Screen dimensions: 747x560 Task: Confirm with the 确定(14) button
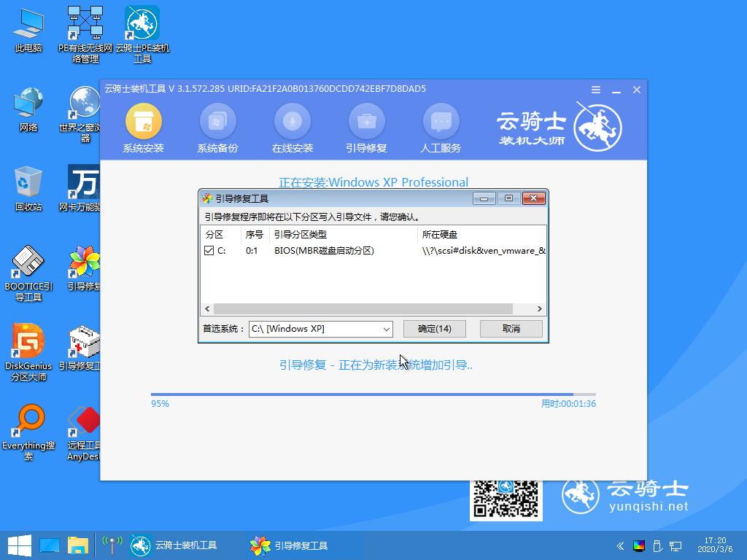[x=434, y=329]
